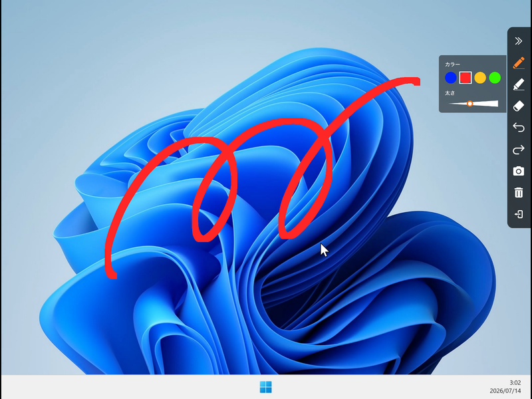532x399 pixels.
Task: Undo the last stroke
Action: click(519, 128)
